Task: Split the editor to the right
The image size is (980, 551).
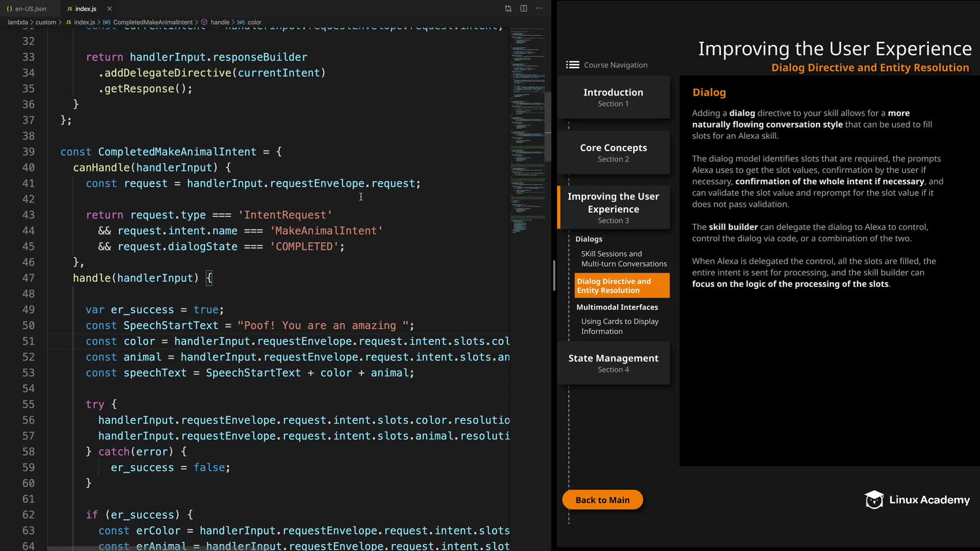Action: 524,9
